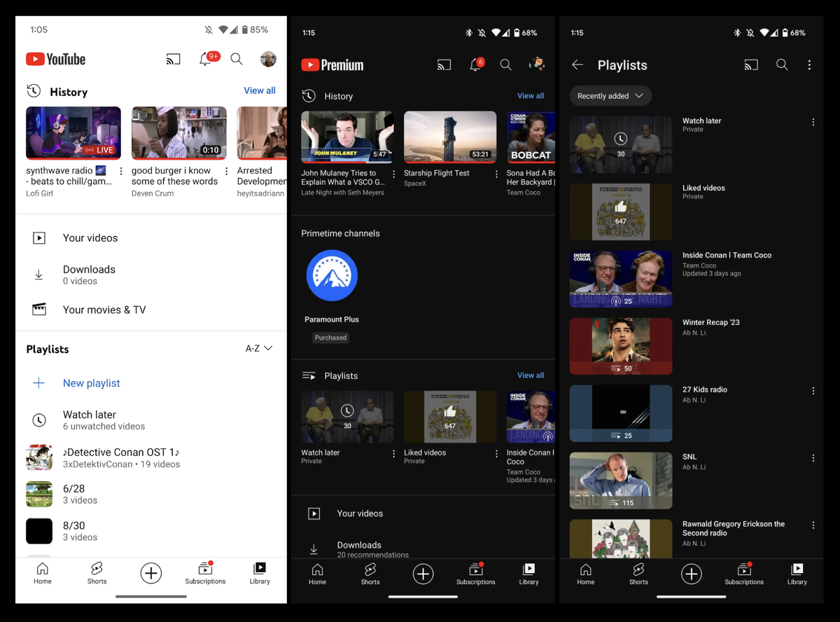Tap create plus button in Premium screen

pyautogui.click(x=423, y=574)
